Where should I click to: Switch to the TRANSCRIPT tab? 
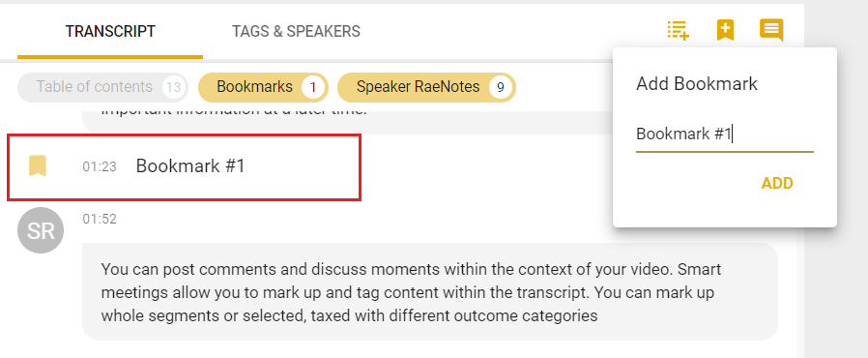coord(110,32)
